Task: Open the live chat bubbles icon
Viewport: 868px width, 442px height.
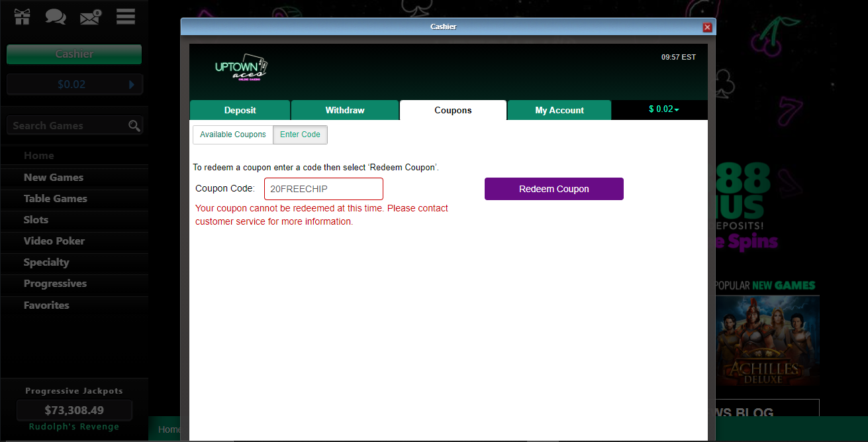Action: pos(56,17)
